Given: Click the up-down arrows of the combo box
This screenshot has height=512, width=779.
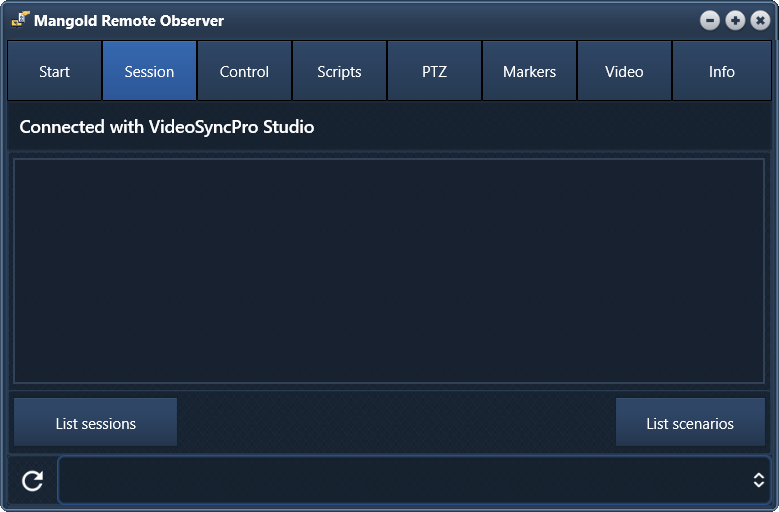Looking at the screenshot, I should (758, 480).
